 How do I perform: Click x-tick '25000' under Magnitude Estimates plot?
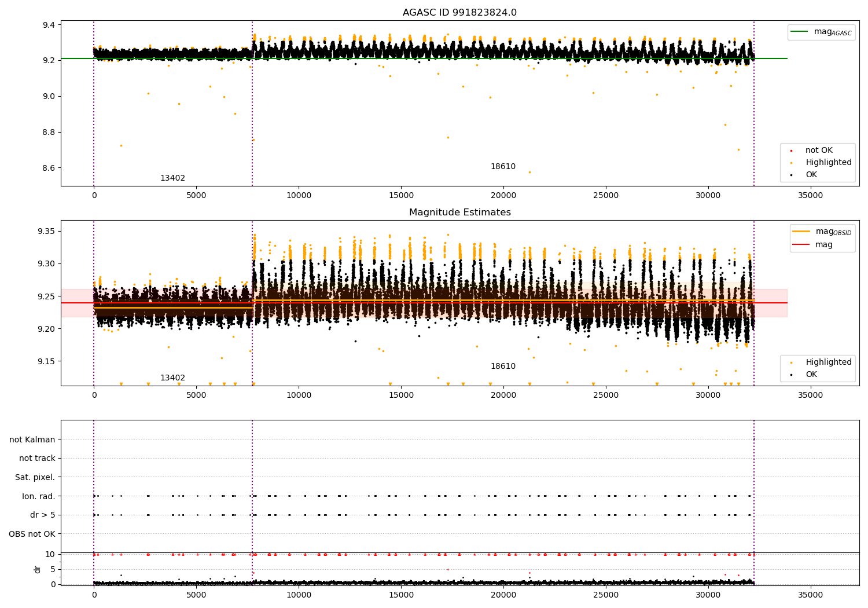pos(605,395)
